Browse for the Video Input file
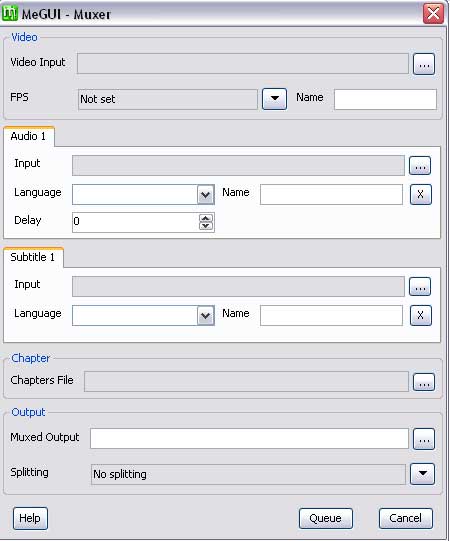The image size is (450, 541). (x=424, y=64)
